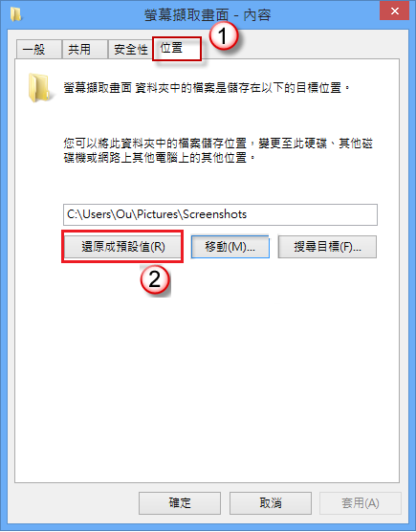The image size is (416, 532).
Task: Close the 螢幕擷取畫面 properties dialog
Action: point(394,11)
